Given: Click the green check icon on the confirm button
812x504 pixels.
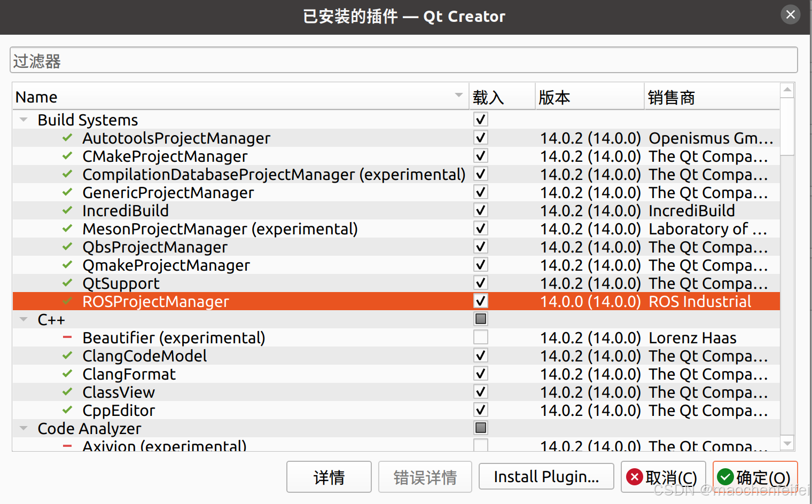Looking at the screenshot, I should pyautogui.click(x=726, y=477).
